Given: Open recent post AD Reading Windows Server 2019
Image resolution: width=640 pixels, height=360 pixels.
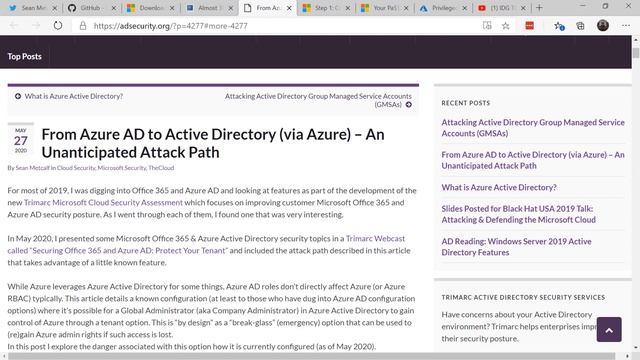Looking at the screenshot, I should [x=516, y=247].
